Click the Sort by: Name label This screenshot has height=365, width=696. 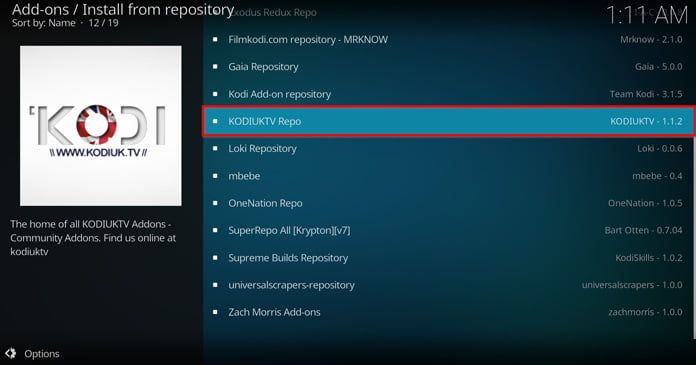(x=44, y=23)
